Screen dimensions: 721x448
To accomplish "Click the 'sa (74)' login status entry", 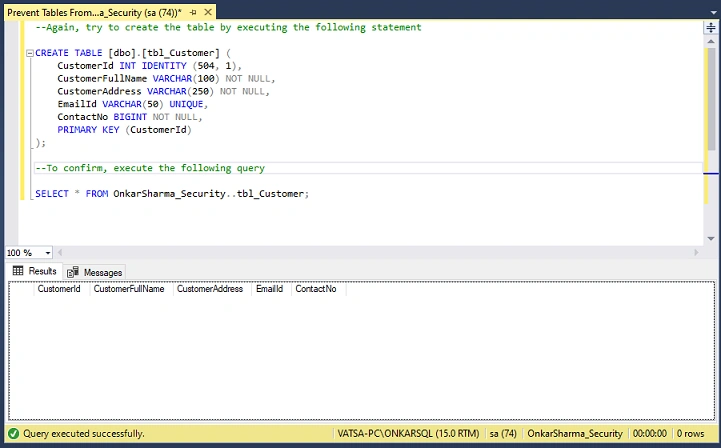I will click(x=503, y=434).
